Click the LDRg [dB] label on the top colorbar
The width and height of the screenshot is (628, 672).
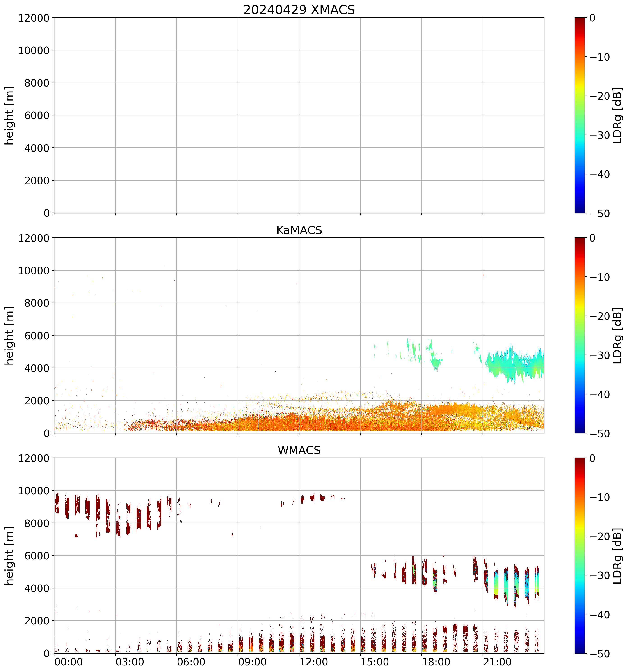[x=617, y=115]
